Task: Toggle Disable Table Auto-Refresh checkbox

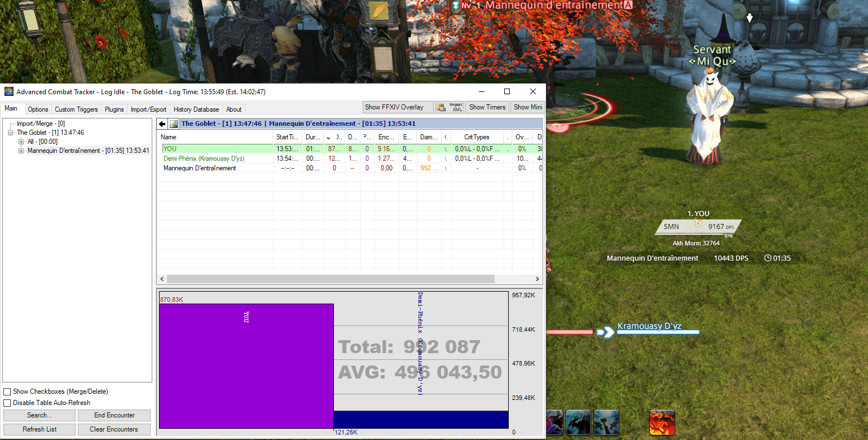Action: coord(7,403)
